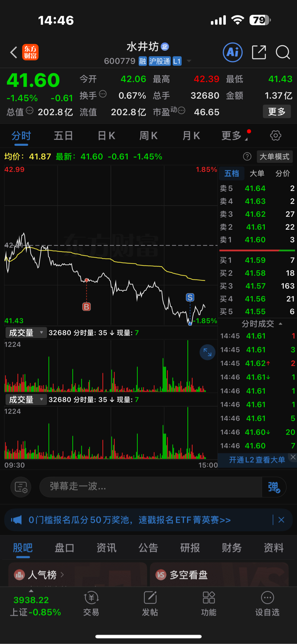Switch to the 分时 tab

coord(21,136)
